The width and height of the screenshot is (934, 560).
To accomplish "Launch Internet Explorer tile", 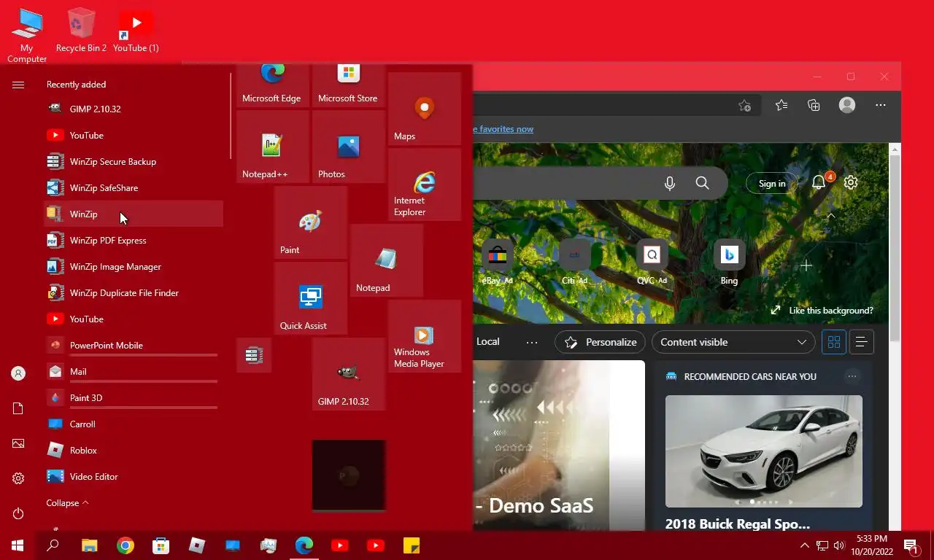I will pos(425,184).
